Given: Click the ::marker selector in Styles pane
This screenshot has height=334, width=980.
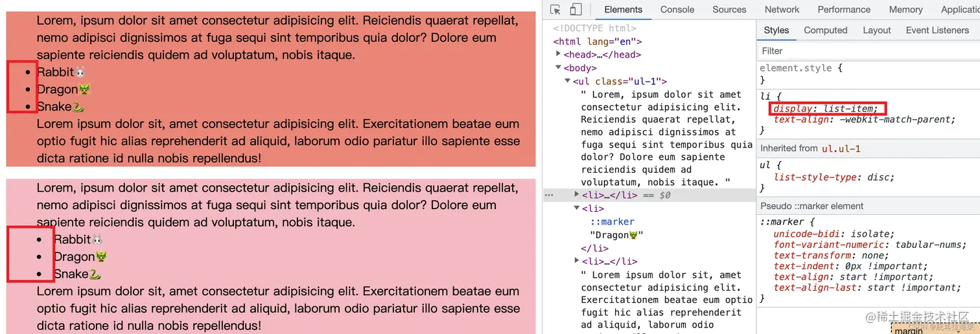Looking at the screenshot, I should [782, 221].
